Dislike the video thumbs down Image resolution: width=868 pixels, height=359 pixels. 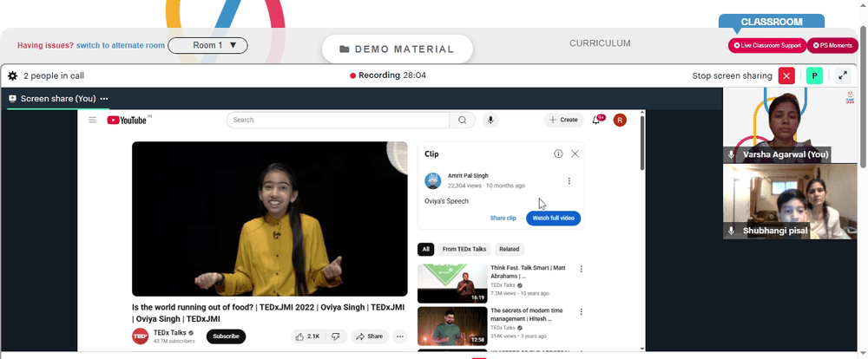pyautogui.click(x=335, y=336)
